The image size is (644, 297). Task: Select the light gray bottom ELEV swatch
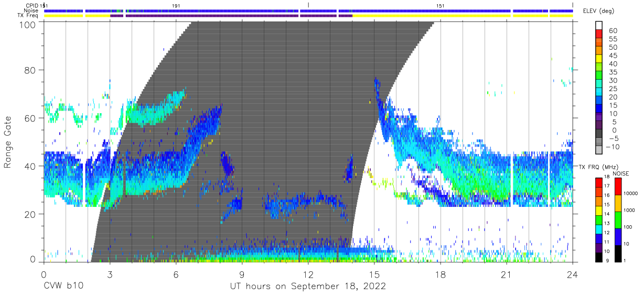pyautogui.click(x=600, y=151)
